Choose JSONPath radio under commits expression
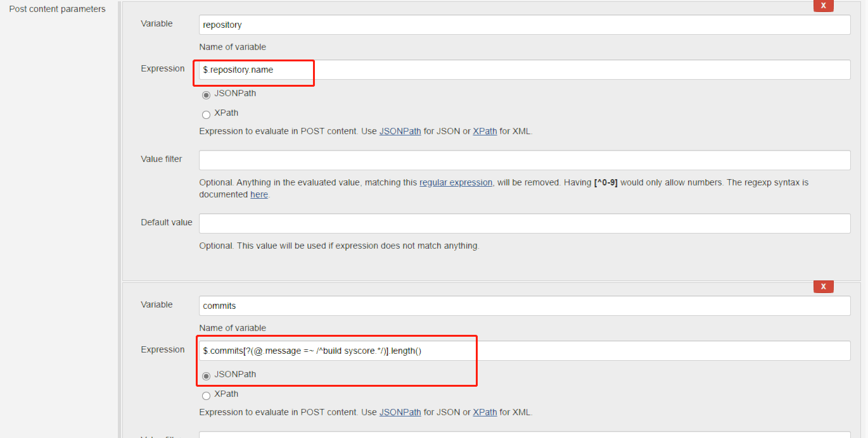 [x=206, y=376]
